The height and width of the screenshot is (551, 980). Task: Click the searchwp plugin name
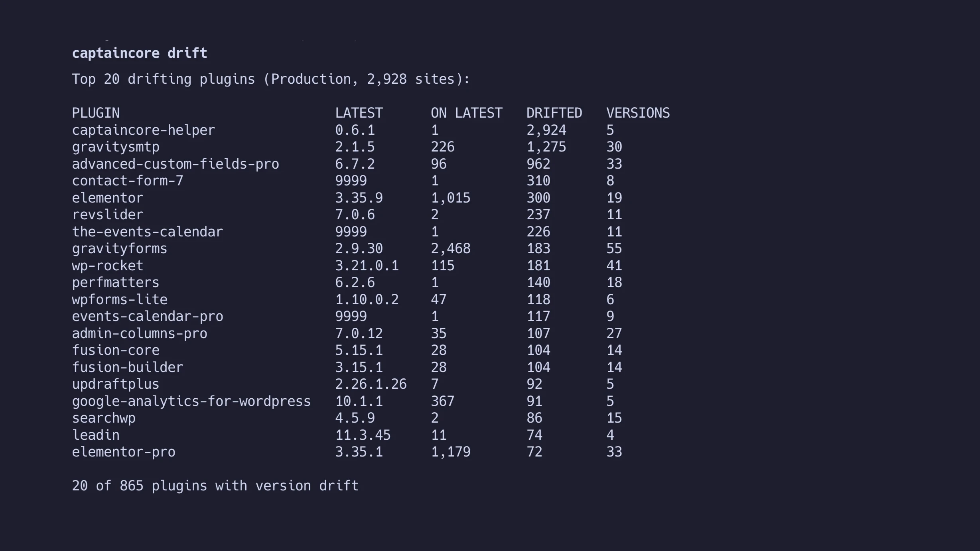click(x=103, y=418)
